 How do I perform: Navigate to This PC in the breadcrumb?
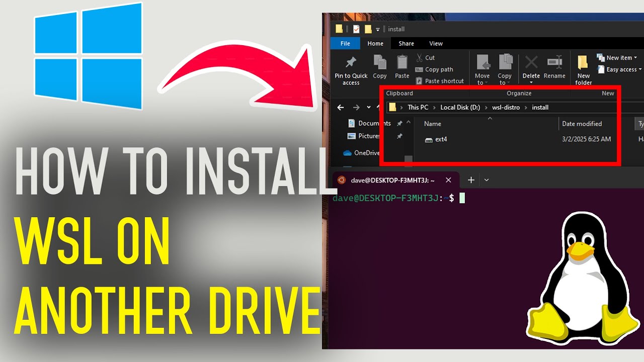pos(418,107)
